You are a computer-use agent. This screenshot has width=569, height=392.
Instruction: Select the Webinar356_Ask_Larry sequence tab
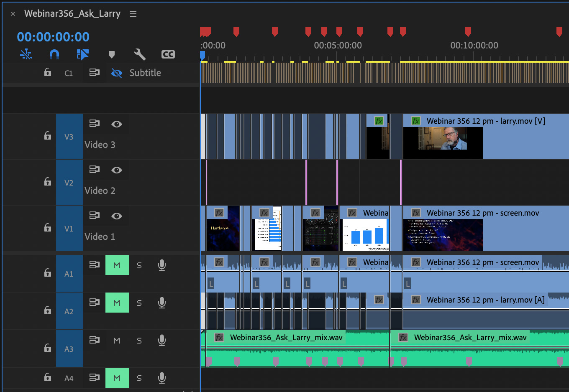pos(72,14)
